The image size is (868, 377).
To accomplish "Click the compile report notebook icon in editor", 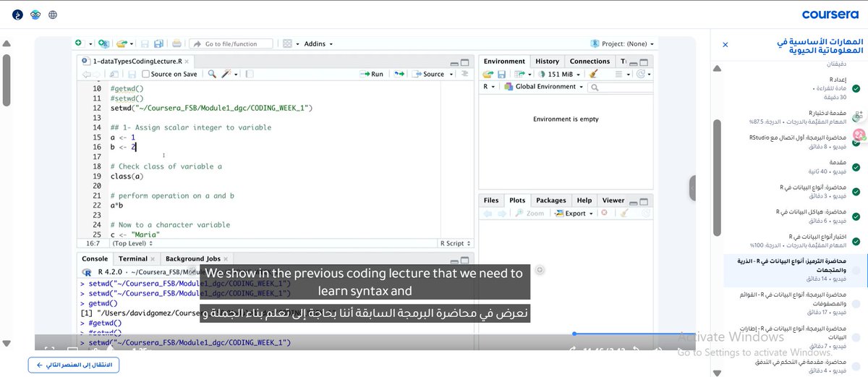I will [250, 74].
